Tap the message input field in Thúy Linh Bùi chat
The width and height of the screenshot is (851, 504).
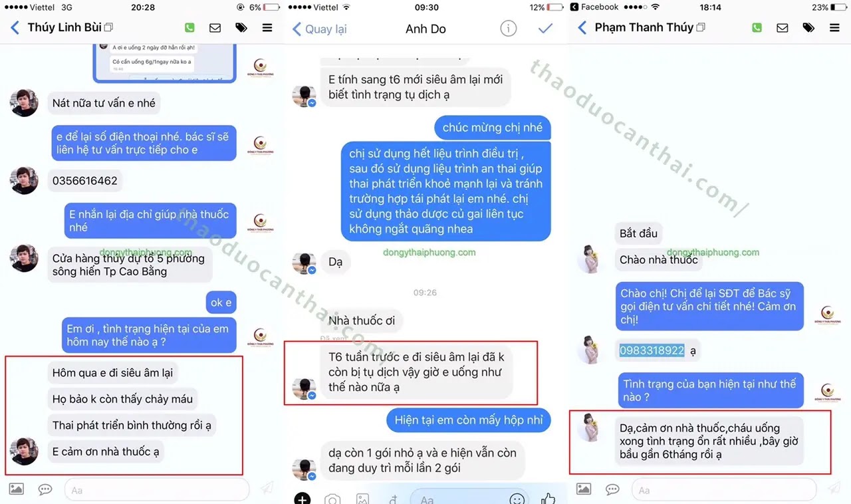coord(156,490)
